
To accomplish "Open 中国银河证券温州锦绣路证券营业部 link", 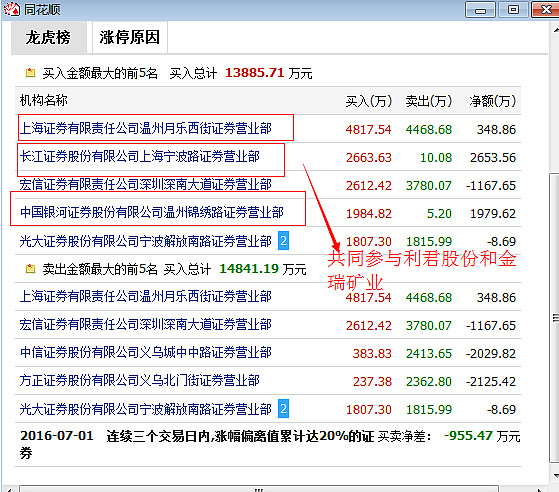I will coord(152,212).
